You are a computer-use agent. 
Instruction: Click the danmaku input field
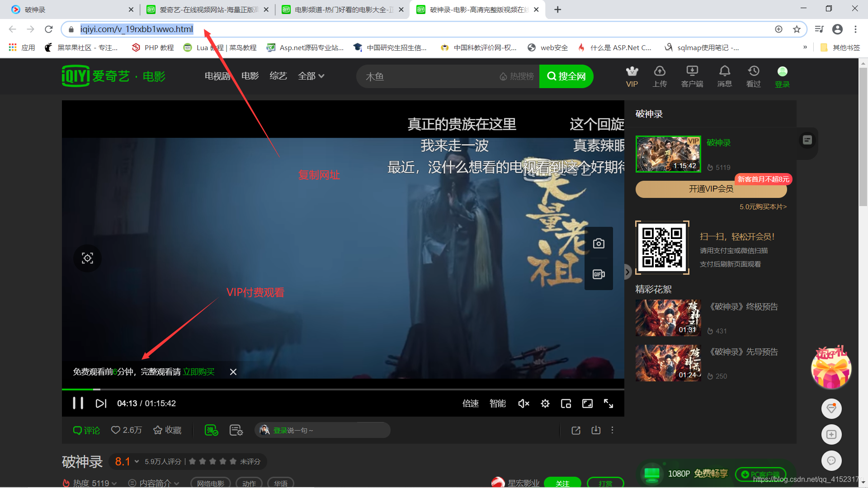pyautogui.click(x=322, y=430)
